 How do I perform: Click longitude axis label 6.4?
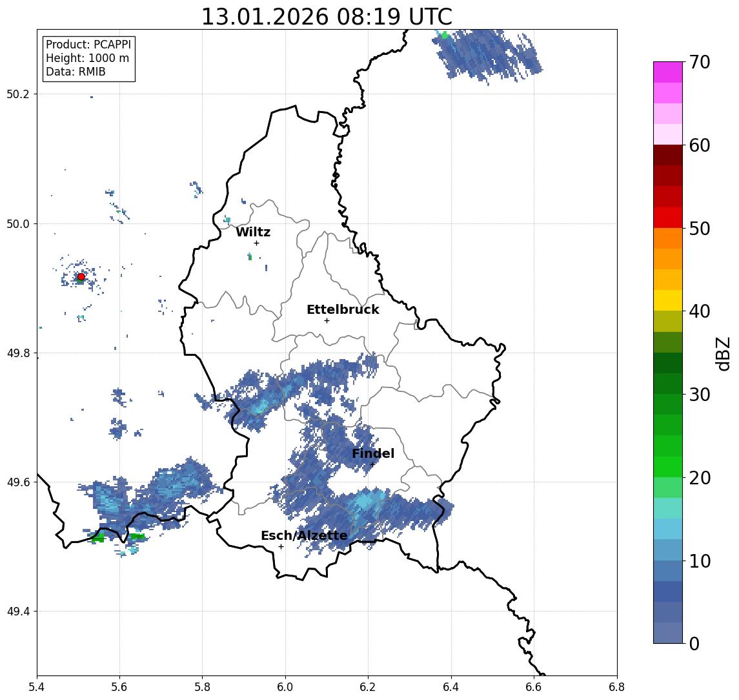(x=452, y=686)
